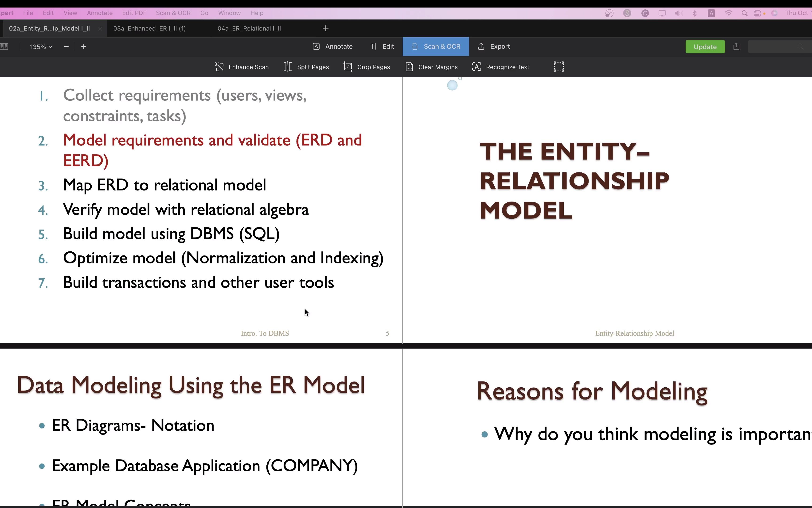Screen dimensions: 812x508
Task: Click the Recognize Text tool
Action: (x=501, y=67)
